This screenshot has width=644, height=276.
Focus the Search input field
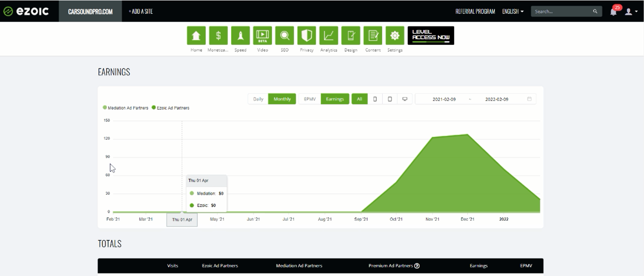coord(566,12)
